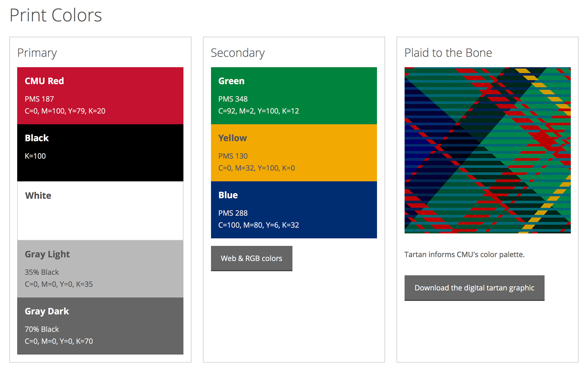Click the value C=0, M=0, Y=0, K=70

pos(59,341)
